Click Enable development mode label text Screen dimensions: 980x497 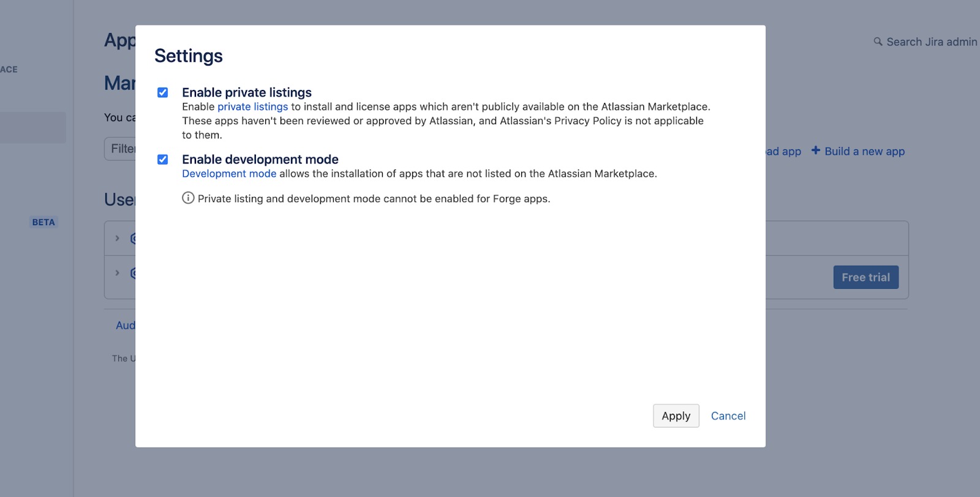(260, 159)
